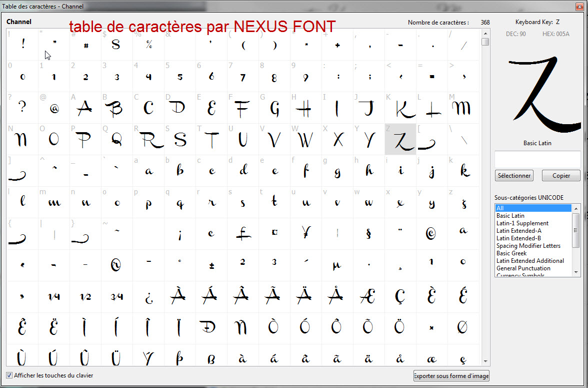Viewport: 588px width, 388px height.
Task: Click the Copier button
Action: (x=561, y=176)
